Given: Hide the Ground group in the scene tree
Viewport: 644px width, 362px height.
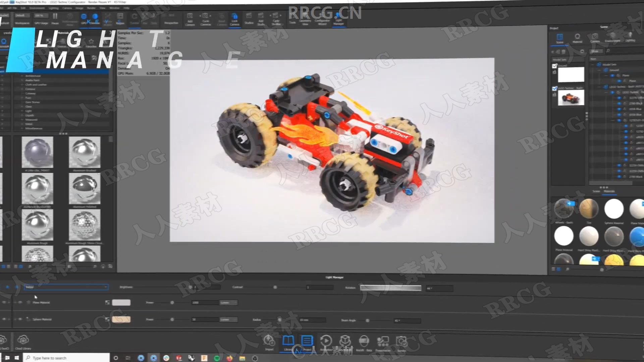Looking at the screenshot, I should point(606,70).
